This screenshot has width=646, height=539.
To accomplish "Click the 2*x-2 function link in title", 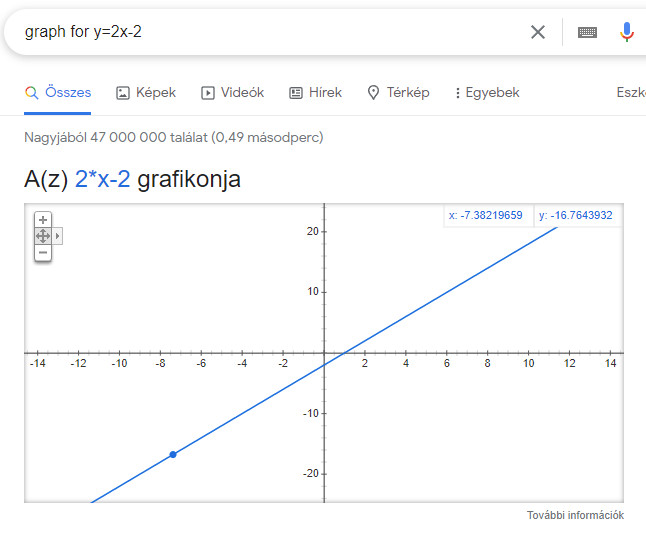I will pos(102,180).
